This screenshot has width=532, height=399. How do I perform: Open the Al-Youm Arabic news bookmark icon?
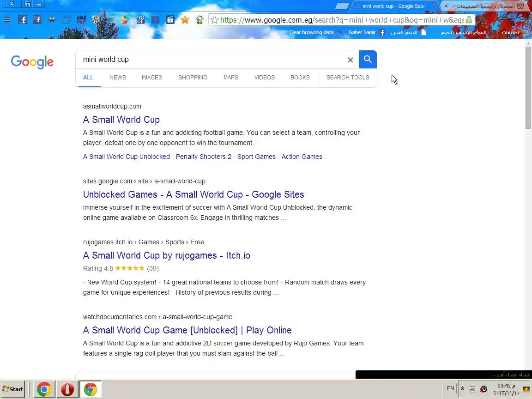click(x=81, y=20)
